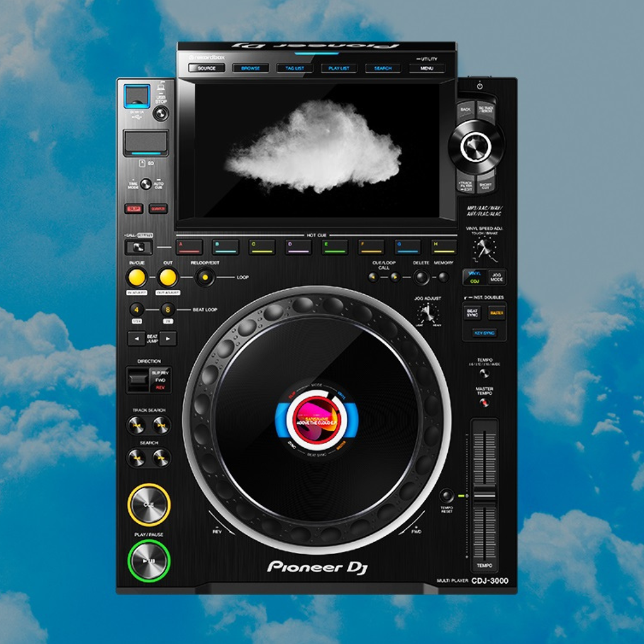Click the TRACK FILTER/EDIT button
644x644 pixels.
[466, 184]
